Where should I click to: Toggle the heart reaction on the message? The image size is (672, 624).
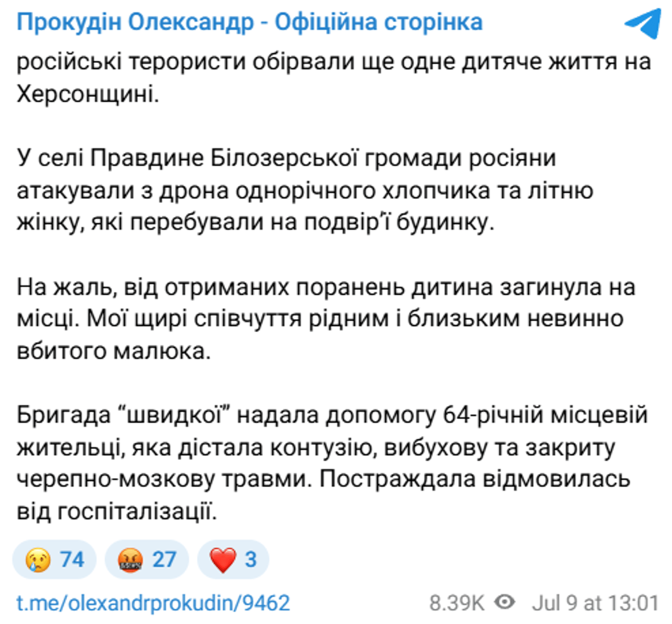tap(233, 558)
